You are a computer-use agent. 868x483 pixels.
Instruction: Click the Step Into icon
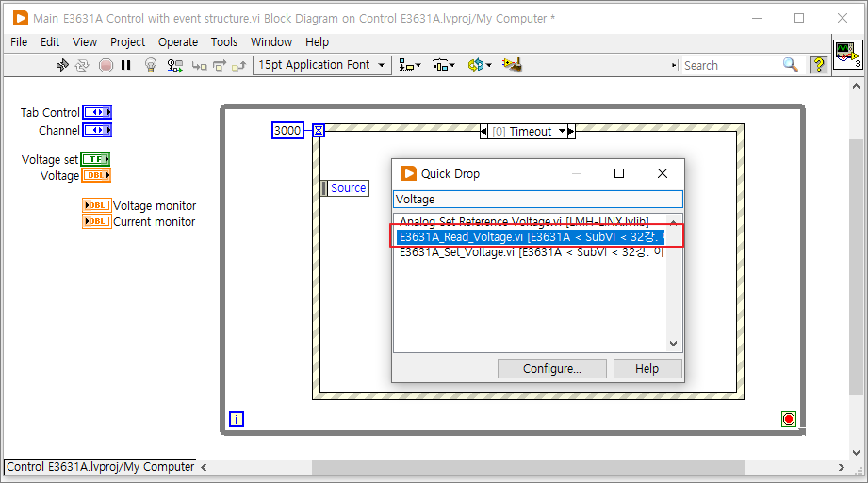[199, 66]
